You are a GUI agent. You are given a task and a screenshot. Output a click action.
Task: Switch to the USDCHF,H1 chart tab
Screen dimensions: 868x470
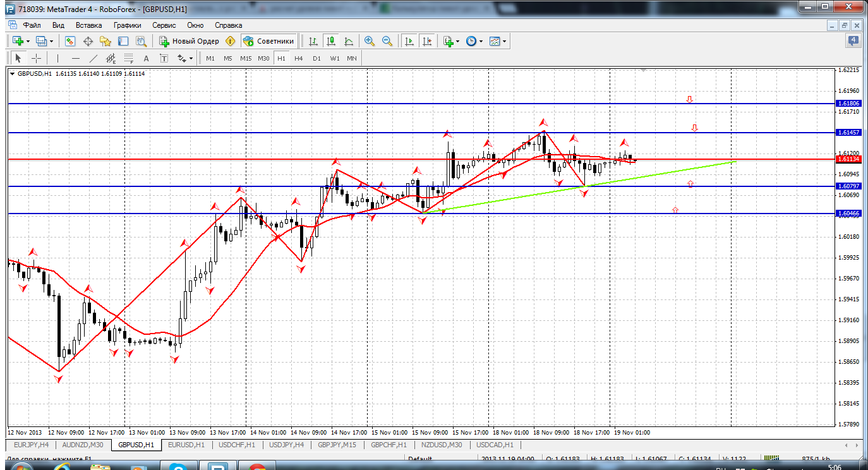237,445
